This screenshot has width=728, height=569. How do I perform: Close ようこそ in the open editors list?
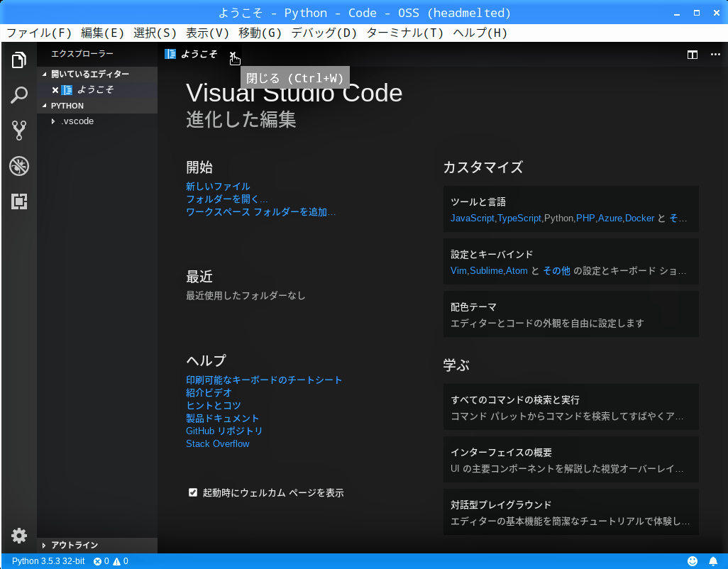55,90
